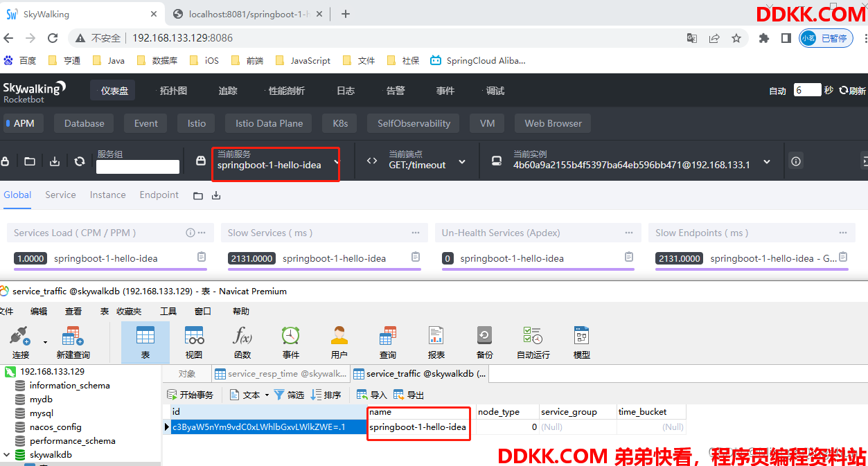Click the 刷新 refresh button
This screenshot has width=868, height=466.
click(x=853, y=91)
